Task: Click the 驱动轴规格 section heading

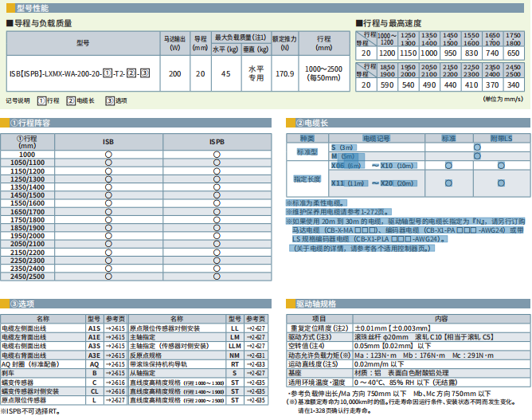Action: (316, 304)
